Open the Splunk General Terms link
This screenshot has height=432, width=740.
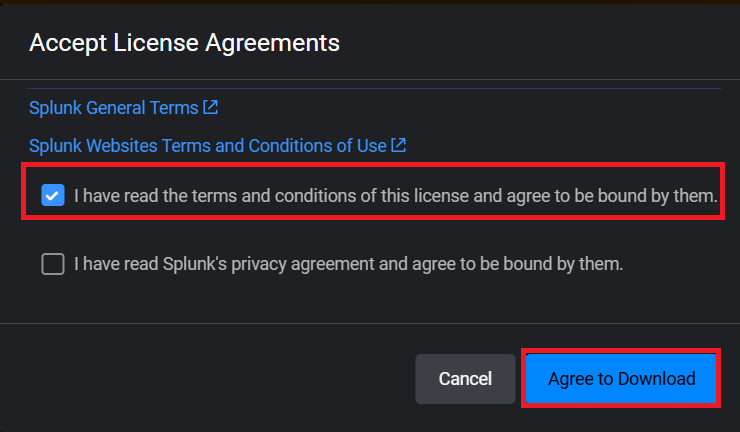pyautogui.click(x=114, y=108)
